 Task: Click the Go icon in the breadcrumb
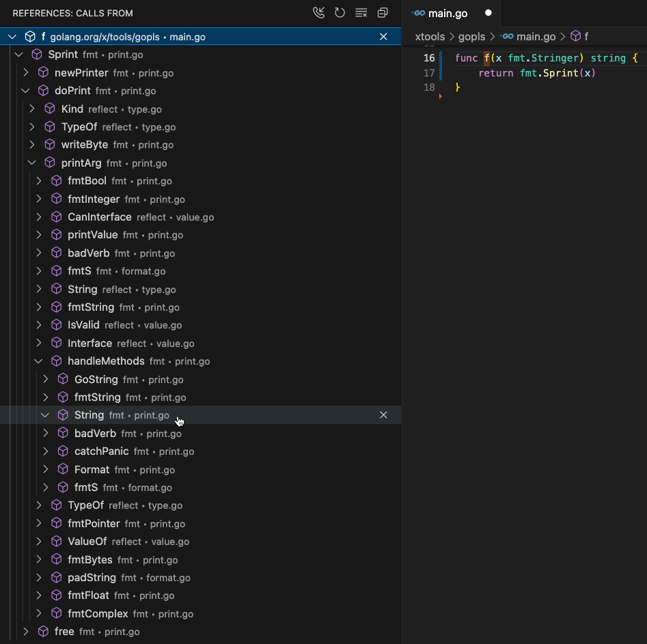[507, 37]
